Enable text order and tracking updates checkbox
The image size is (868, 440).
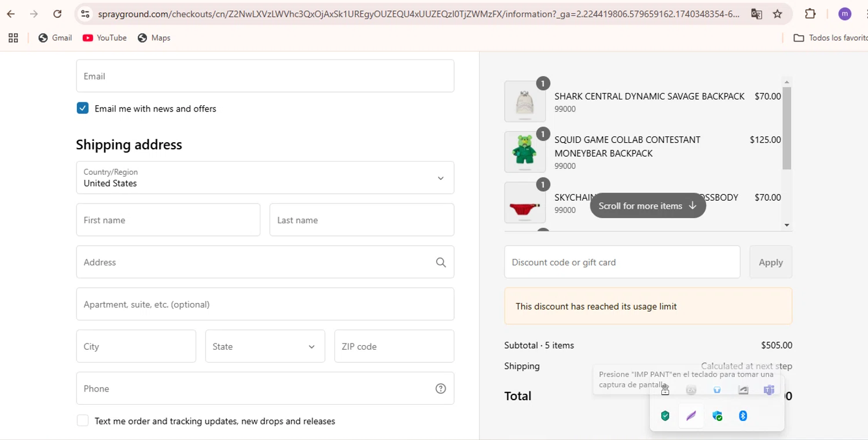click(x=83, y=421)
